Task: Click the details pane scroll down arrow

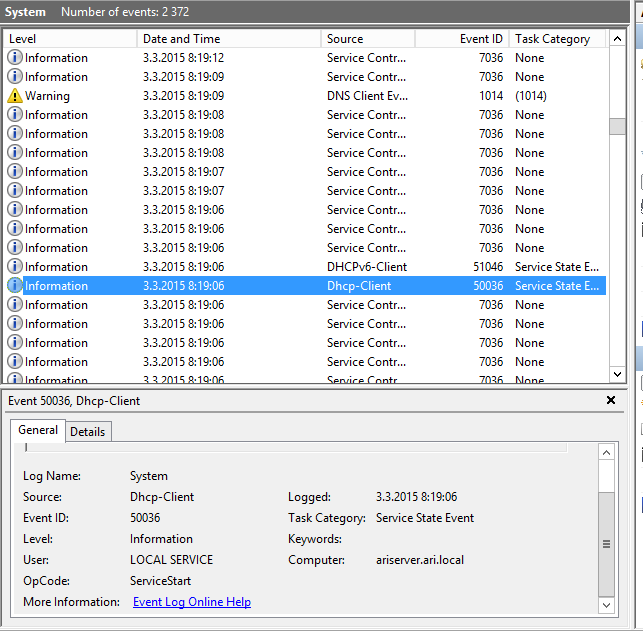Action: click(x=607, y=605)
